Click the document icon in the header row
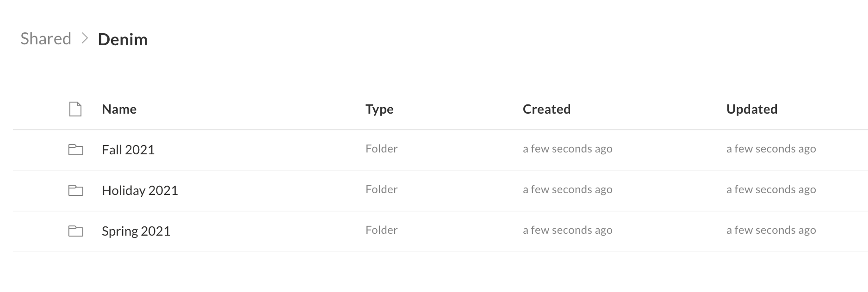 pyautogui.click(x=75, y=109)
